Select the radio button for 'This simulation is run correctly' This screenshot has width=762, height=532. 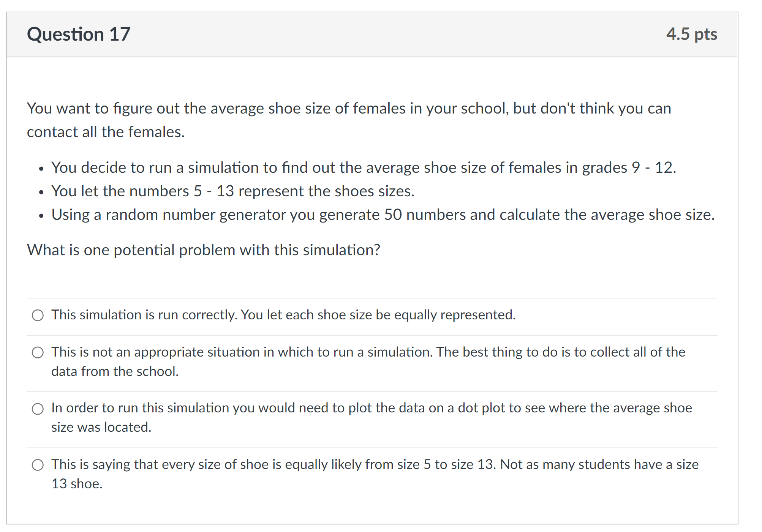pos(38,315)
